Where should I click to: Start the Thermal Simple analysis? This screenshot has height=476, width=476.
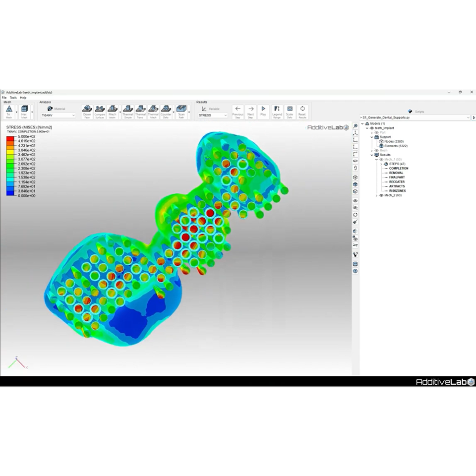point(128,112)
